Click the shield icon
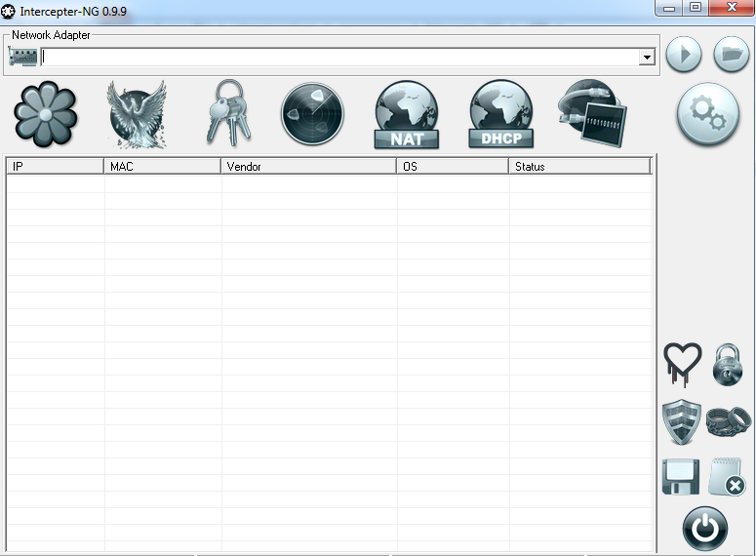The width and height of the screenshot is (756, 556). [x=681, y=422]
